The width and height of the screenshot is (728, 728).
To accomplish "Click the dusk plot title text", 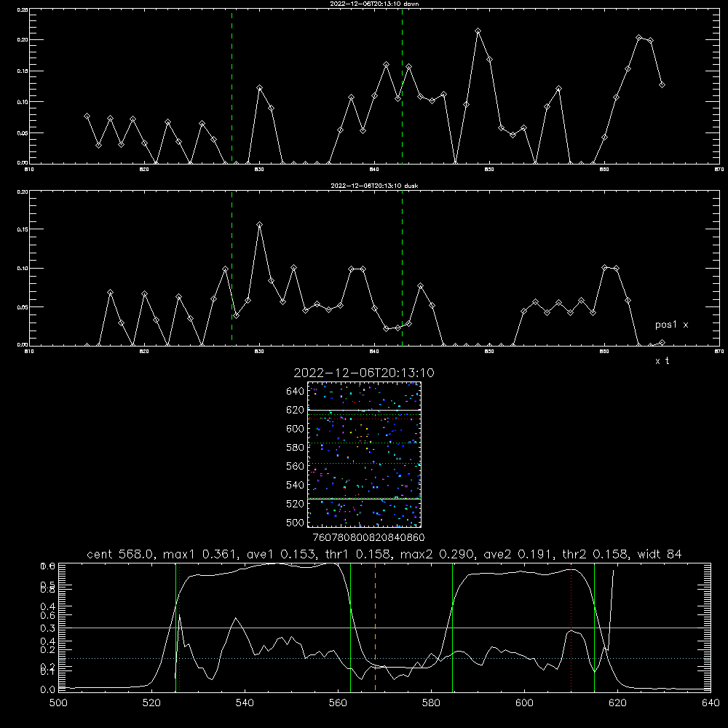I will (374, 186).
